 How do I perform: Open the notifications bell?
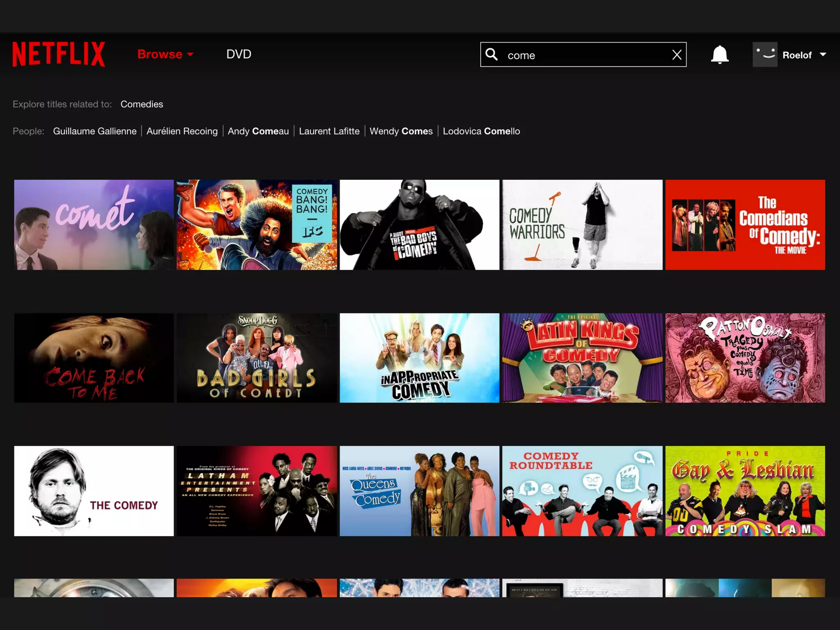tap(719, 55)
